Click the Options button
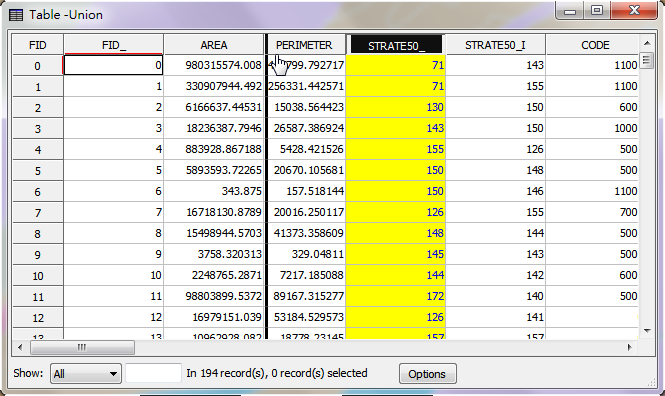665x396 pixels. pyautogui.click(x=428, y=374)
